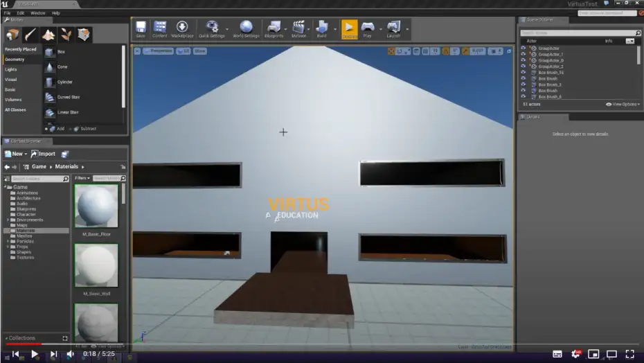The width and height of the screenshot is (644, 363).
Task: Click the YouTube subtitles icon
Action: point(557,354)
